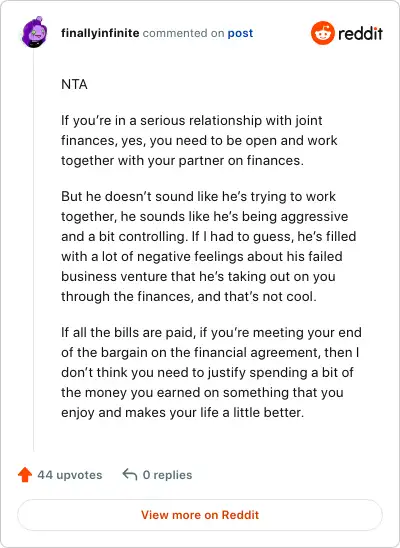Click the reply arrow icon
Viewport: 400px width, 548px height.
tap(130, 475)
